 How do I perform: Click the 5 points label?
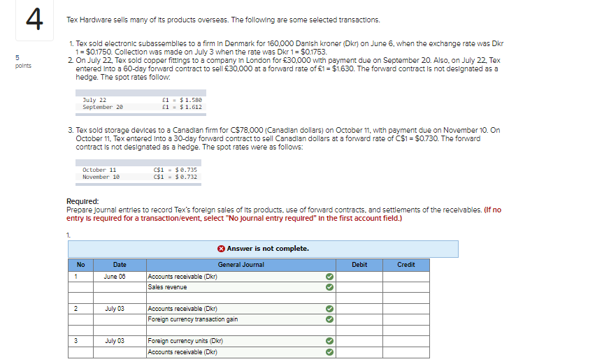click(23, 61)
